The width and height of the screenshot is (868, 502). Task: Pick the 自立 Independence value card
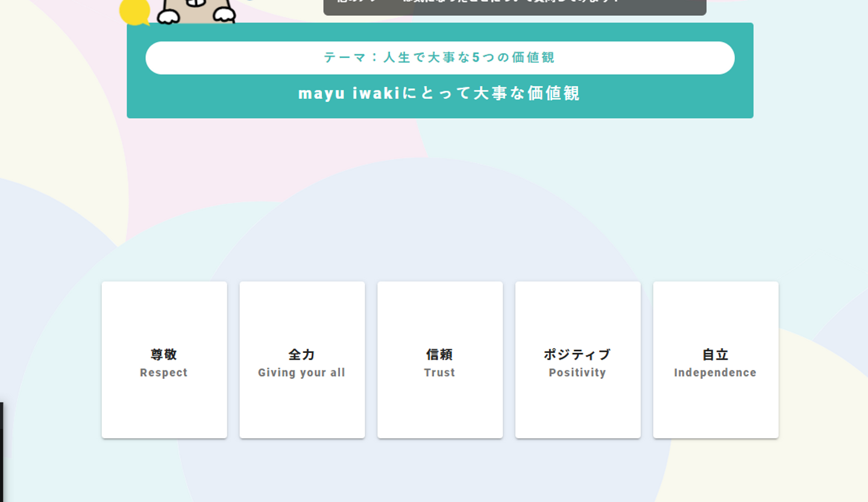tap(715, 360)
